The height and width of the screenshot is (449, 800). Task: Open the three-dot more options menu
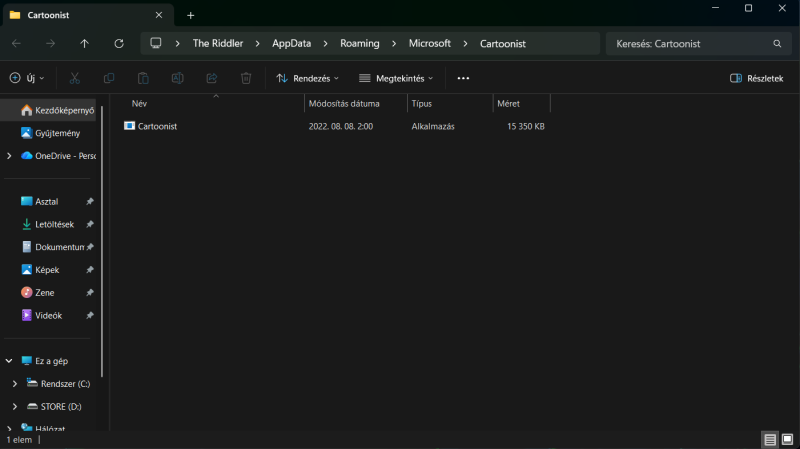pos(463,78)
